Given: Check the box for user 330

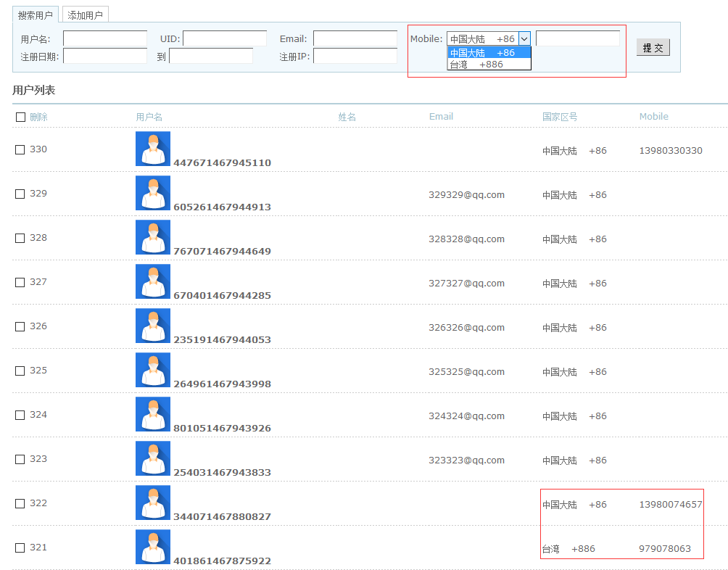Looking at the screenshot, I should click(x=20, y=149).
